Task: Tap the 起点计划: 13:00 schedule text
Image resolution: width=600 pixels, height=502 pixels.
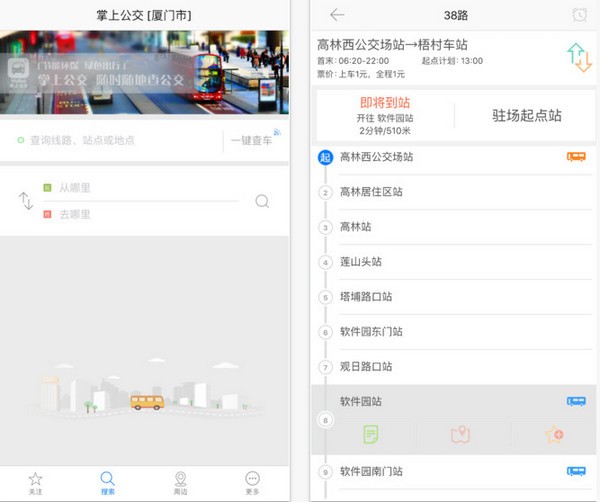Action: pyautogui.click(x=452, y=61)
